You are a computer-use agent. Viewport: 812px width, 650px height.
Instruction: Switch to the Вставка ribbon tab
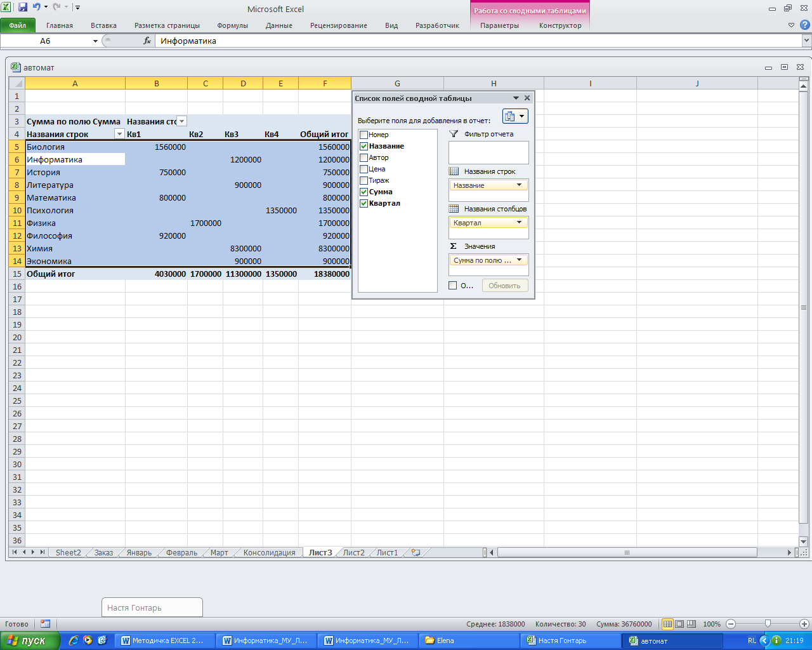tap(103, 25)
